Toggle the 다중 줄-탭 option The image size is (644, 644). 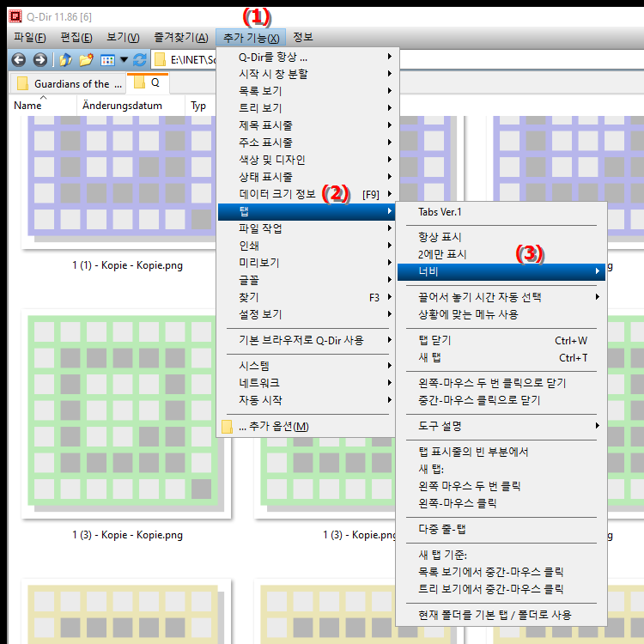501,530
